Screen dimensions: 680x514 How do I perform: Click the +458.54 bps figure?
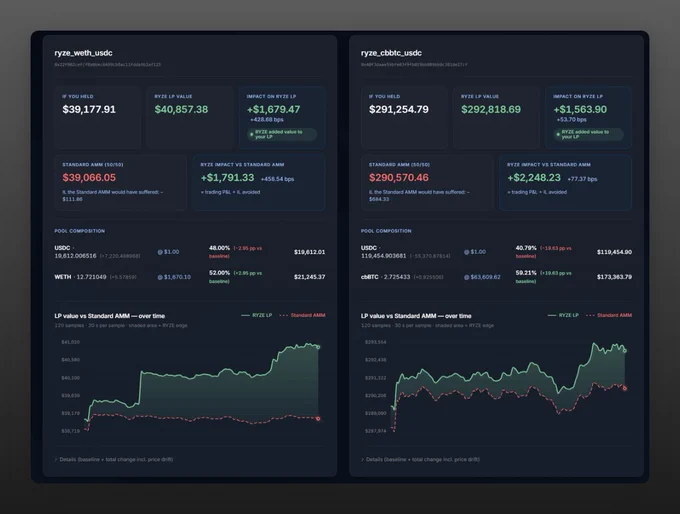277,179
